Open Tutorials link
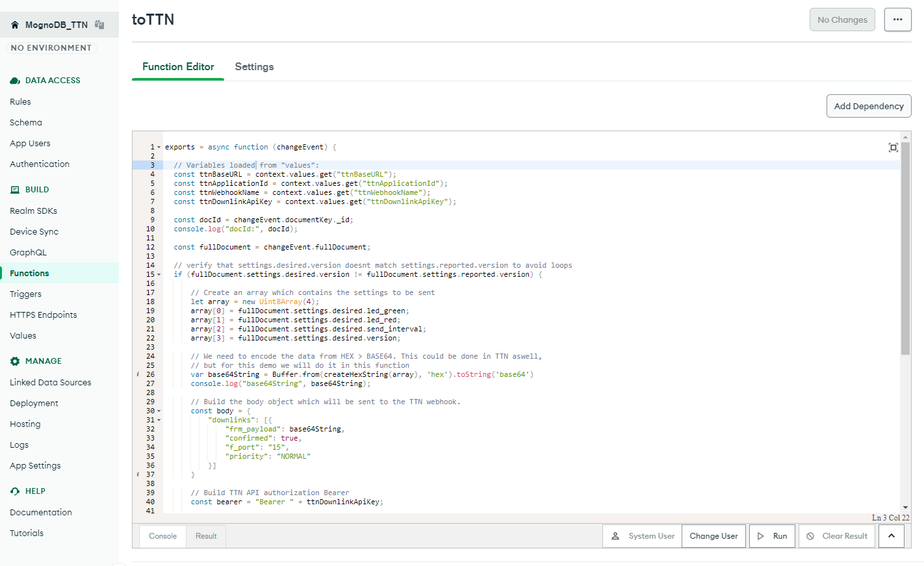Viewport: 924px width, 566px height. coord(27,534)
